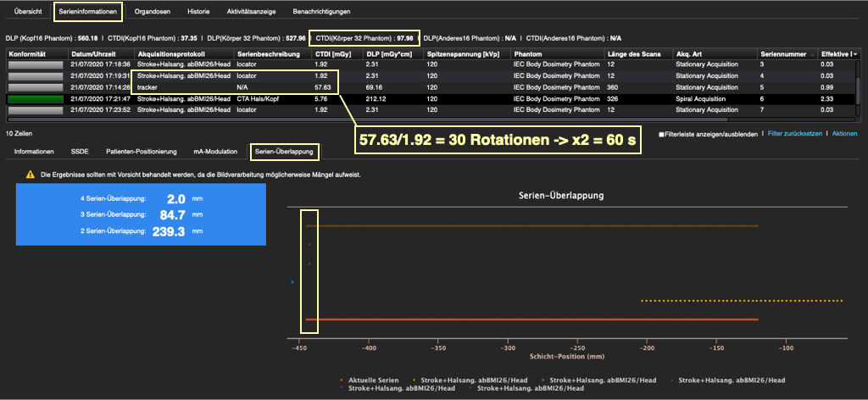This screenshot has height=400, width=868.
Task: Click the Spiral Acquisition cell
Action: (x=699, y=99)
